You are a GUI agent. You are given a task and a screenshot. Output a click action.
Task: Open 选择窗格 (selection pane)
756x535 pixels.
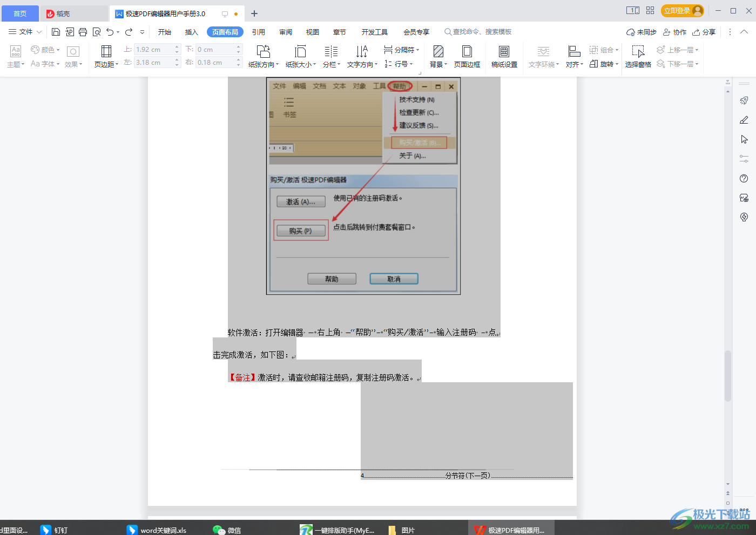pos(638,56)
